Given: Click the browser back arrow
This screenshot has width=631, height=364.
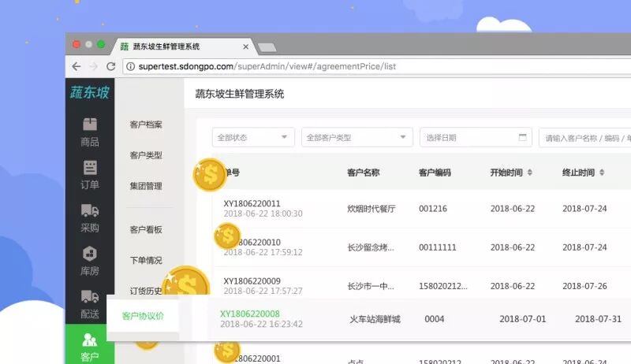Looking at the screenshot, I should tap(77, 66).
